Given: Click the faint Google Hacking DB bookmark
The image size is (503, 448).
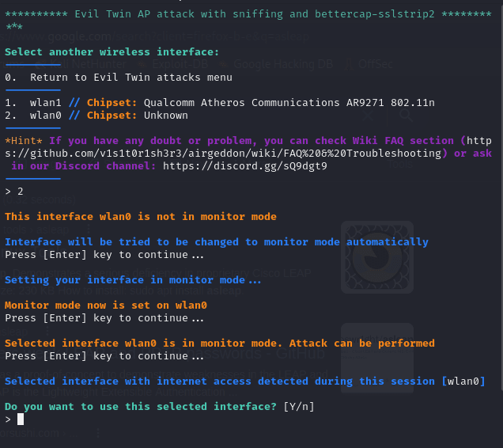Looking at the screenshot, I should tap(278, 64).
